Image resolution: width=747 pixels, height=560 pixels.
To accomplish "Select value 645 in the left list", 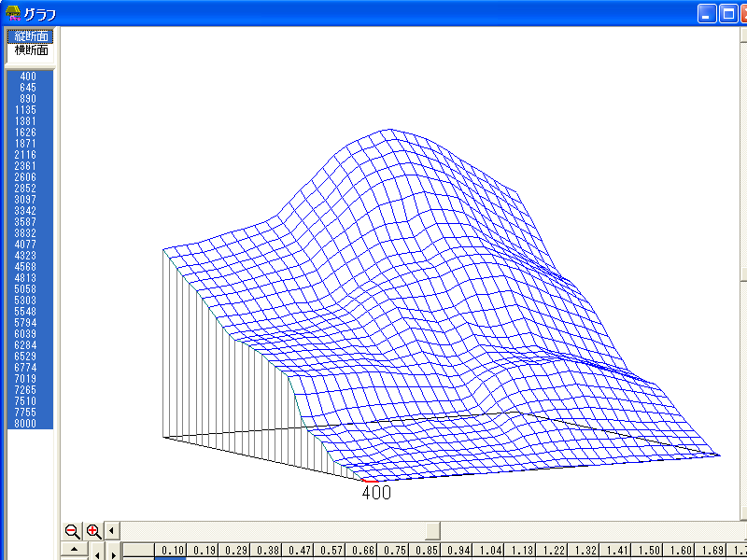I will click(x=30, y=88).
